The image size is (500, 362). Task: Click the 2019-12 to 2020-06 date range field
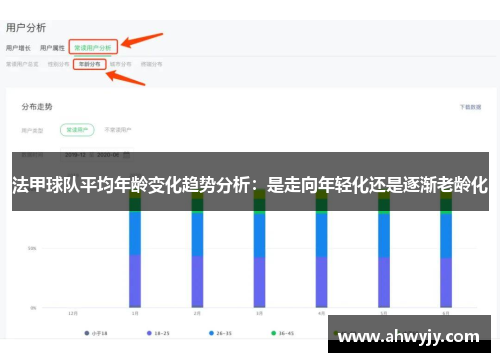97,155
